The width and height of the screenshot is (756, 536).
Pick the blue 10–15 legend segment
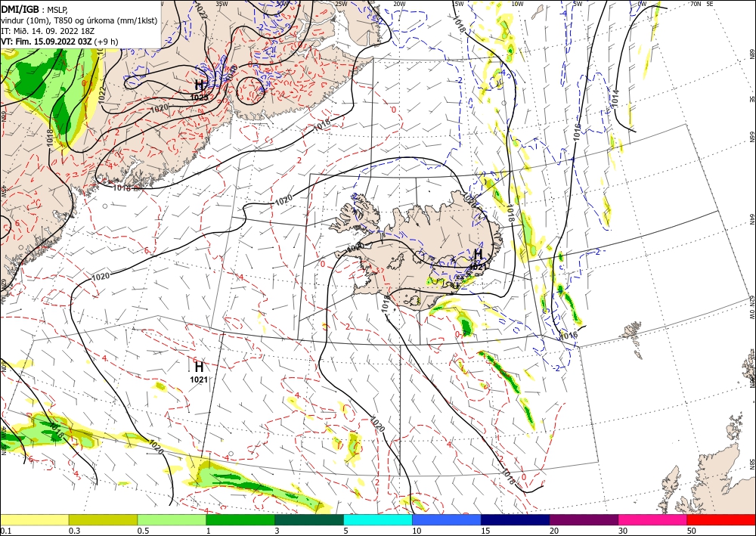click(447, 519)
